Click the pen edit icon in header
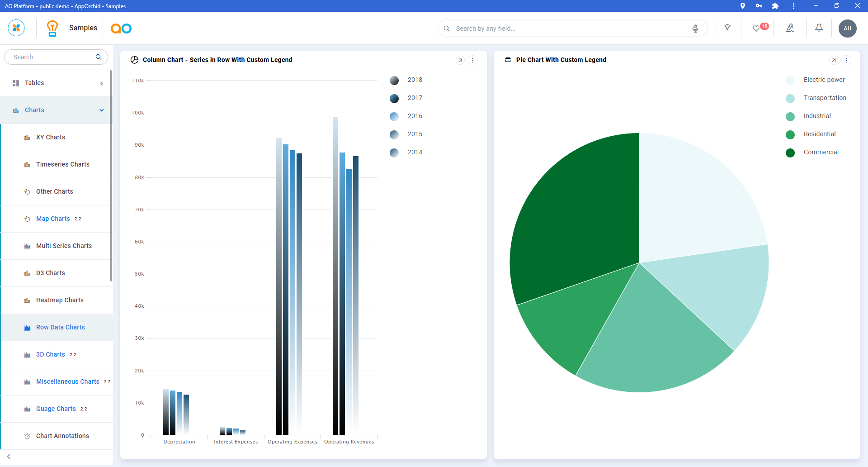This screenshot has width=868, height=467. 790,28
